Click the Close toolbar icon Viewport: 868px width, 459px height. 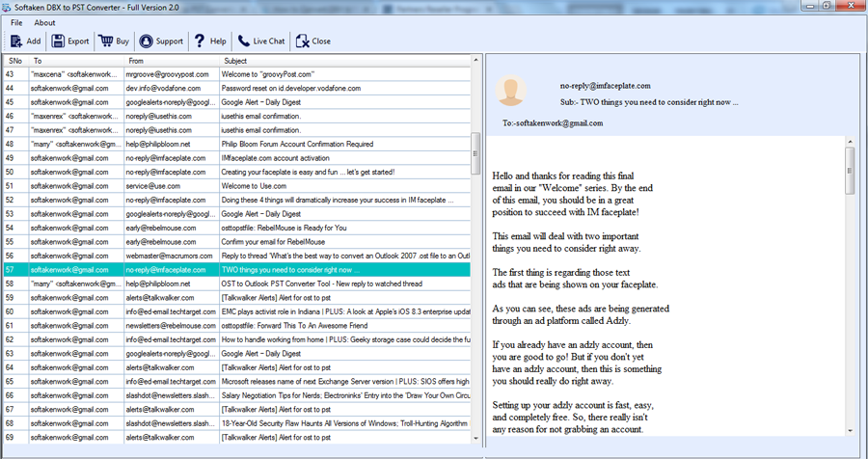point(302,40)
